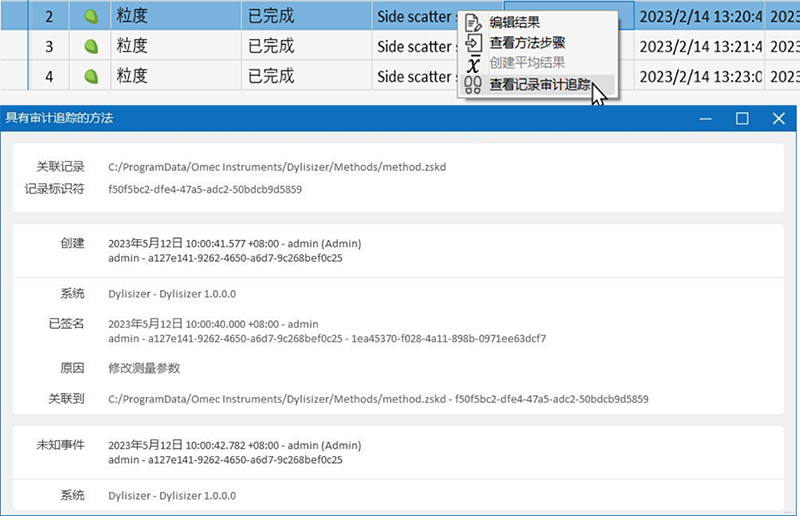Click record identifier f50f5bc2-dfe4-47a5-adc2-50bdcb9d5859
The height and width of the screenshot is (516, 800).
click(x=205, y=189)
